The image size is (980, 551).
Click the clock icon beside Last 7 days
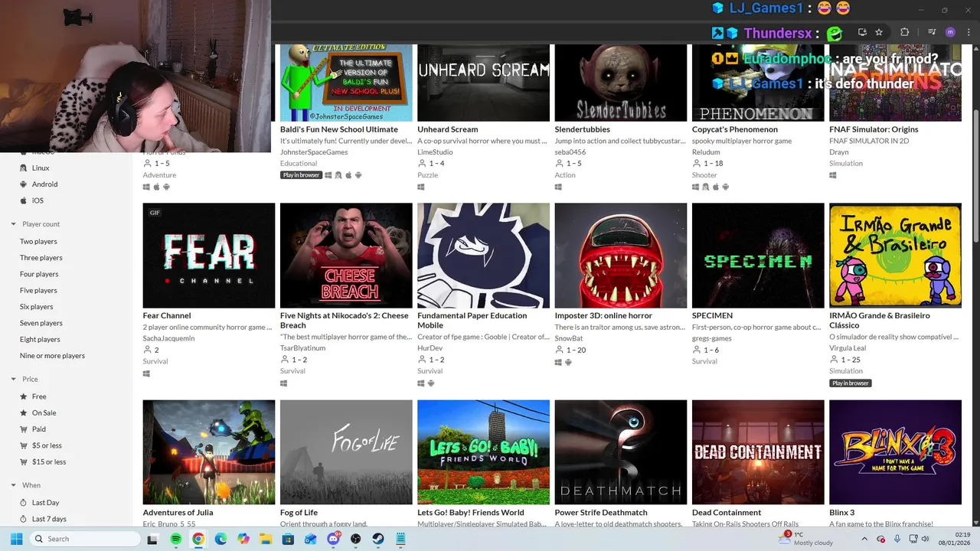point(24,519)
